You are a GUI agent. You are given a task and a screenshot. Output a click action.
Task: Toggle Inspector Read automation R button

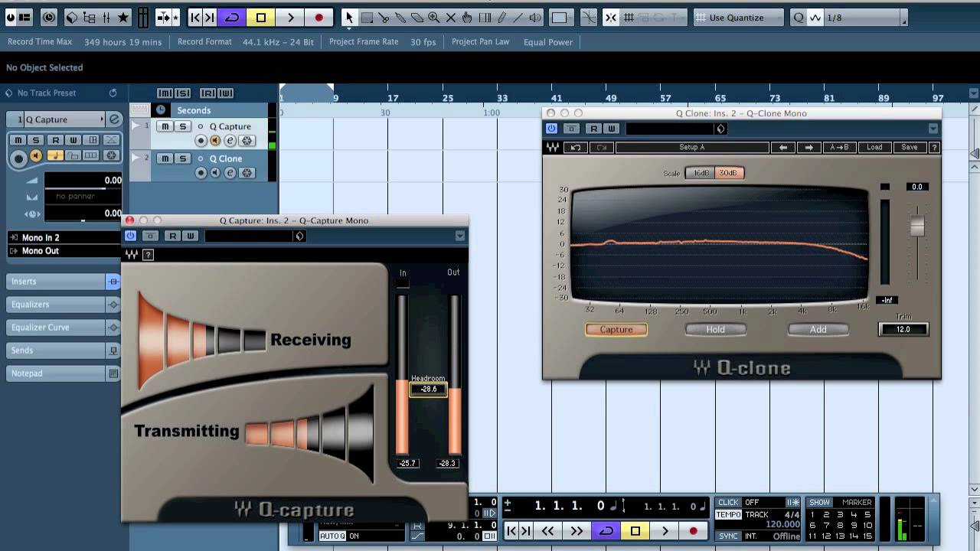(55, 140)
